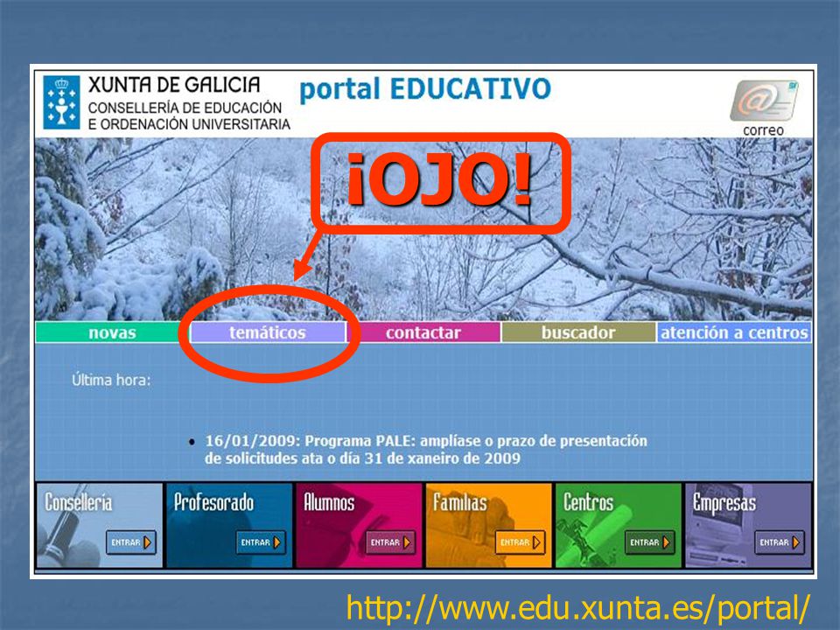Go to the contactar tab
The image size is (840, 630).
[423, 332]
